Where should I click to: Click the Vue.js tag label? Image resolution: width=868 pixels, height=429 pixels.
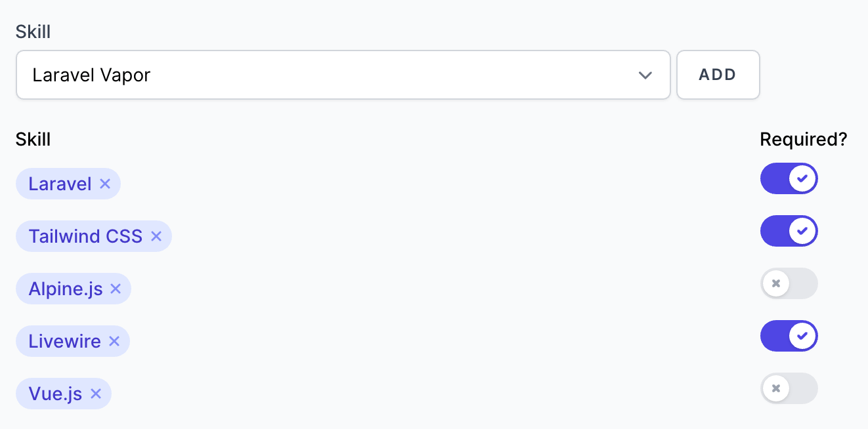tap(55, 394)
